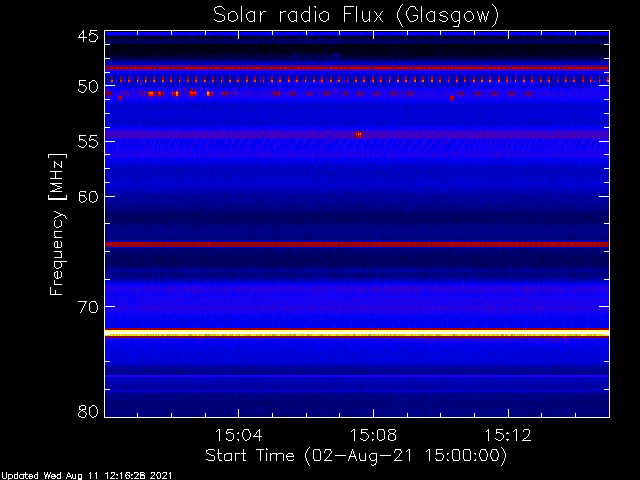Click the 15:12 time axis label
Image resolution: width=640 pixels, height=480 pixels.
[x=508, y=435]
